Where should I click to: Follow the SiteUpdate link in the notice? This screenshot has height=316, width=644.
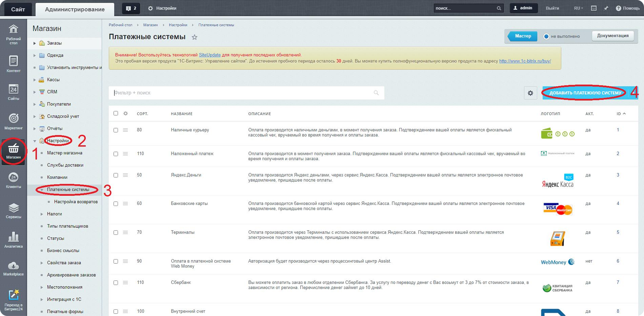(210, 55)
